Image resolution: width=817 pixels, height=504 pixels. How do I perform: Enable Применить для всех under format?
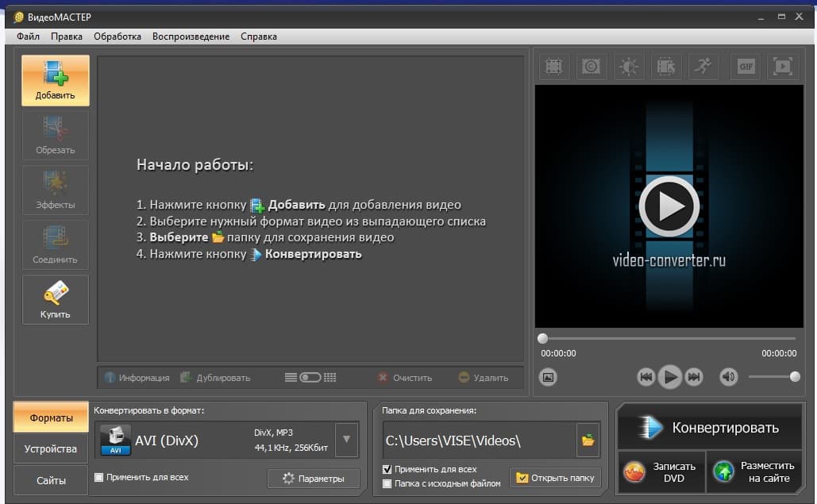coord(99,477)
